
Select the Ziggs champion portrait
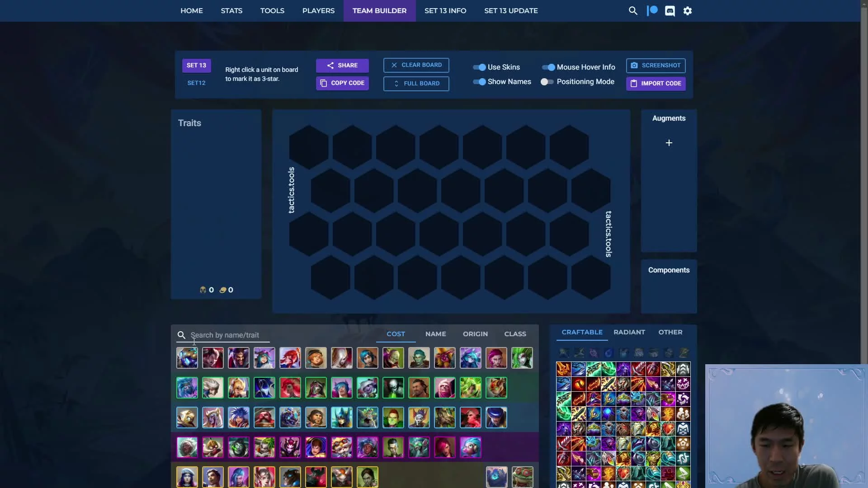click(496, 388)
